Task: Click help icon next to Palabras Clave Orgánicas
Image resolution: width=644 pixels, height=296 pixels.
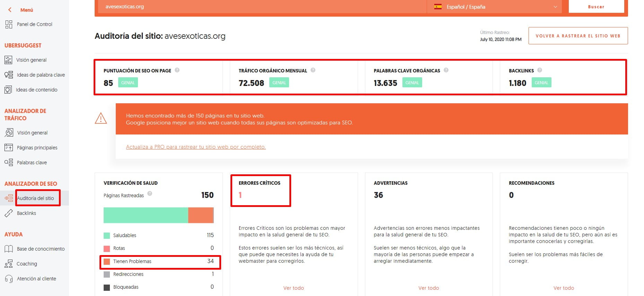Action: [x=446, y=70]
